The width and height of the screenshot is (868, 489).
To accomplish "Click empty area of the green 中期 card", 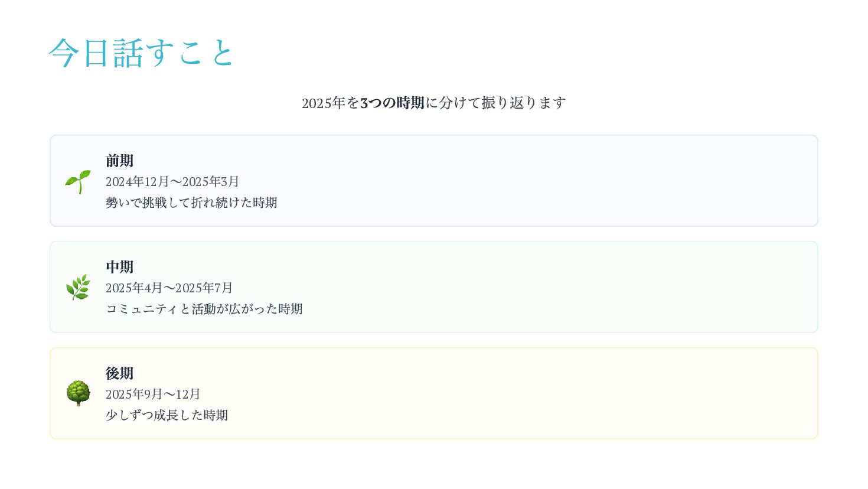I will pos(531,287).
